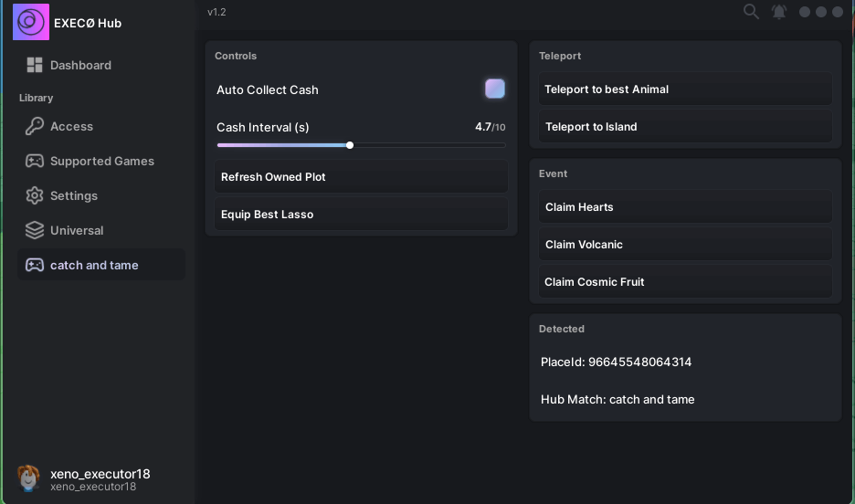This screenshot has height=504, width=855.
Task: Click Claim Hearts button
Action: [x=685, y=206]
